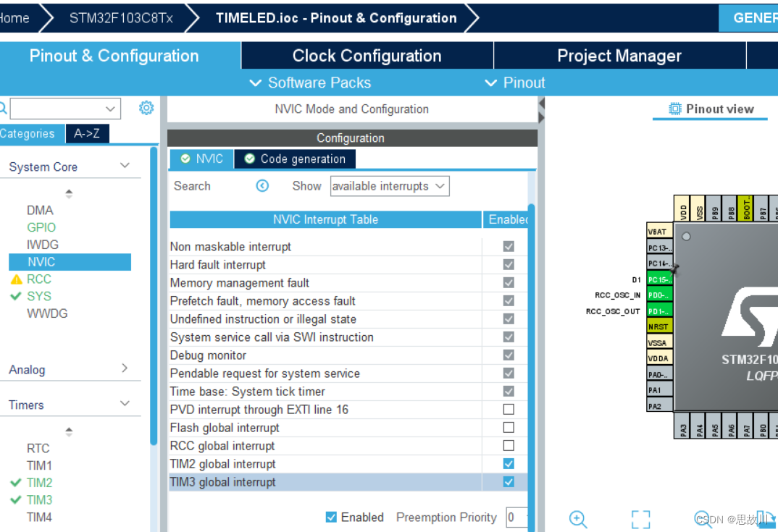Select TIM4 in Timers list
778x532 pixels.
[x=39, y=517]
